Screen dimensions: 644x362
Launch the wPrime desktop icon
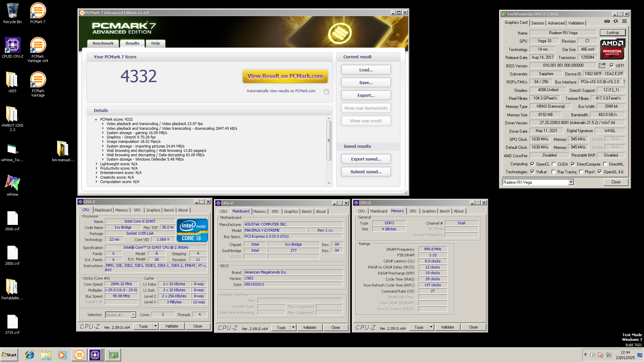12,186
